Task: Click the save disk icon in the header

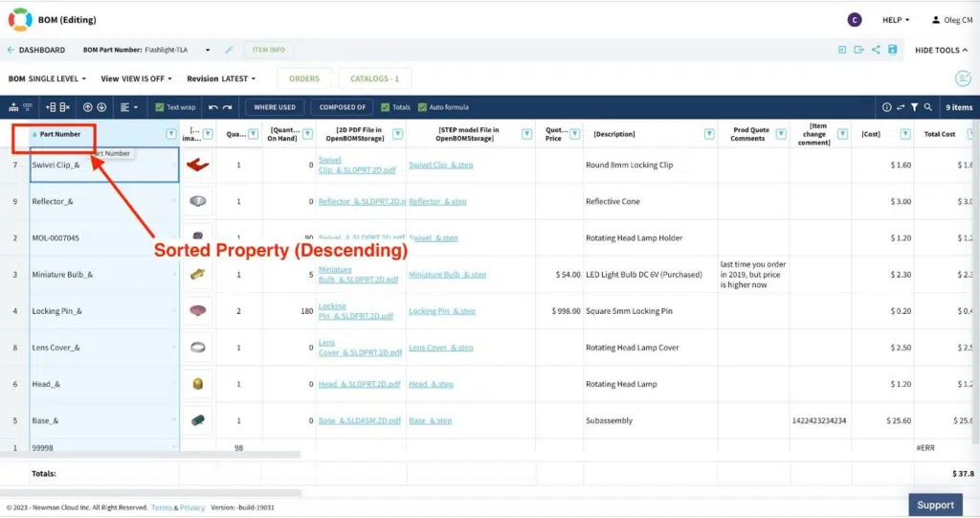Action: tap(893, 50)
